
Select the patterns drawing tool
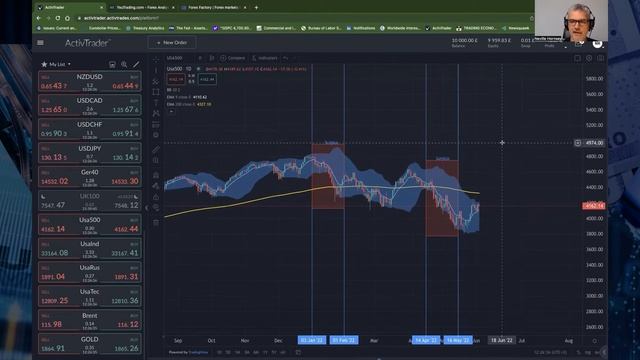pyautogui.click(x=156, y=113)
